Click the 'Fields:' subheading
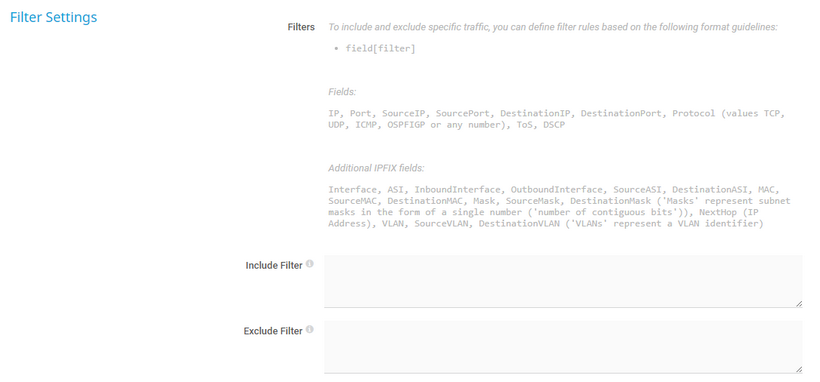Viewport: 820px width, 382px height. click(342, 92)
